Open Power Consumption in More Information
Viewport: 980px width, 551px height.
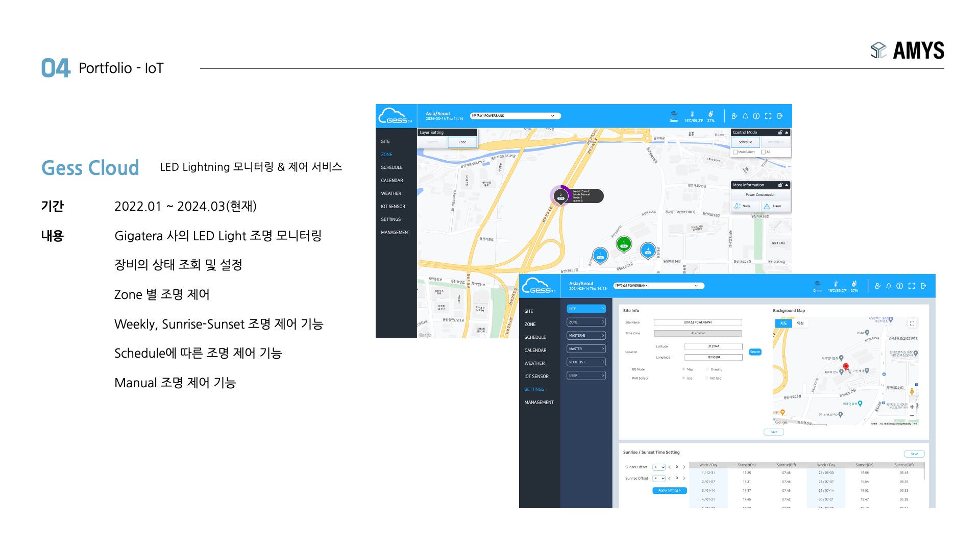(x=761, y=195)
